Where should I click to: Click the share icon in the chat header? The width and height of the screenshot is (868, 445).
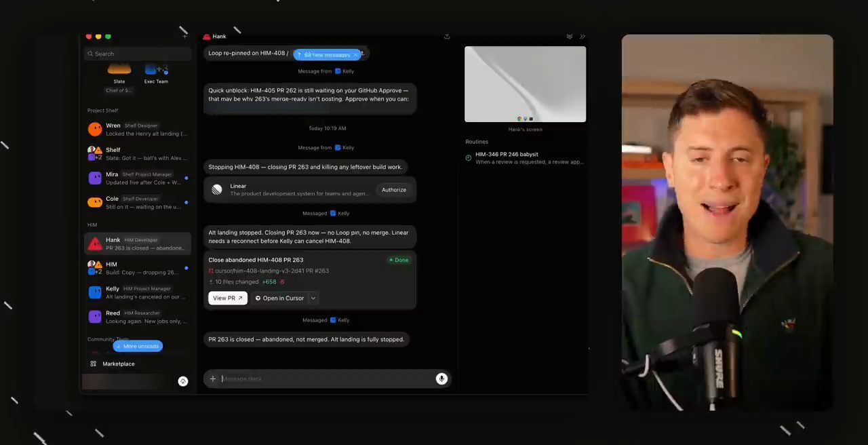pyautogui.click(x=447, y=37)
